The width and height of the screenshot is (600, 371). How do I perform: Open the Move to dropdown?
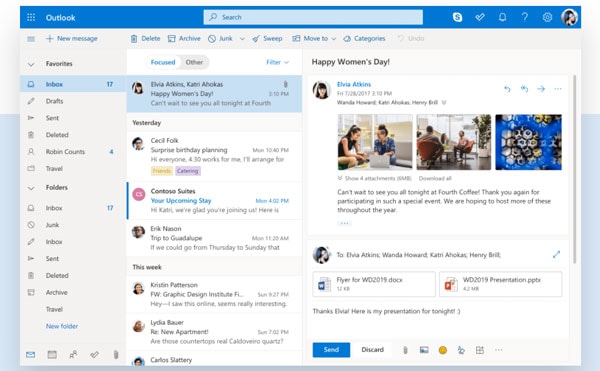tap(314, 39)
